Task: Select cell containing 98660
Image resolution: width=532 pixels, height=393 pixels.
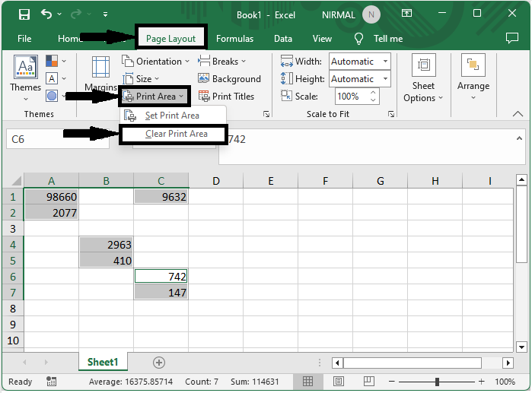Action: click(x=51, y=197)
